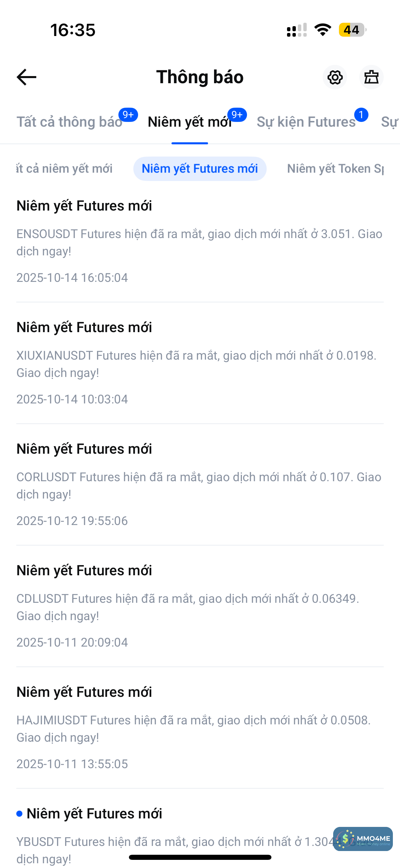The width and height of the screenshot is (400, 868).
Task: Select "Niêm yết Futures mới" filter chip
Action: pyautogui.click(x=200, y=169)
